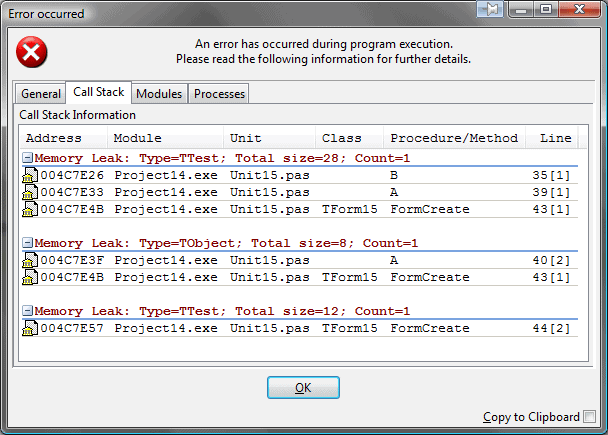This screenshot has height=435, width=608.
Task: Click the stay-on-top pin icon in title bar
Action: [x=493, y=11]
